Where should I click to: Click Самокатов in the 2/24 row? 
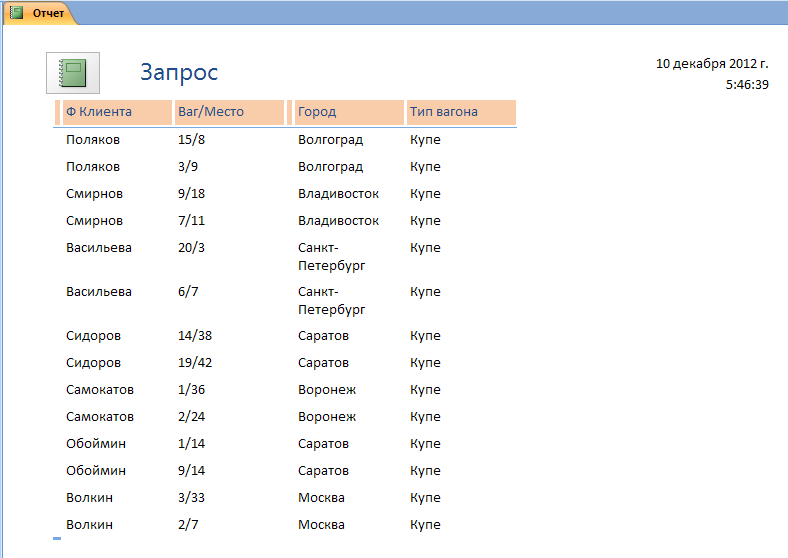pos(100,417)
